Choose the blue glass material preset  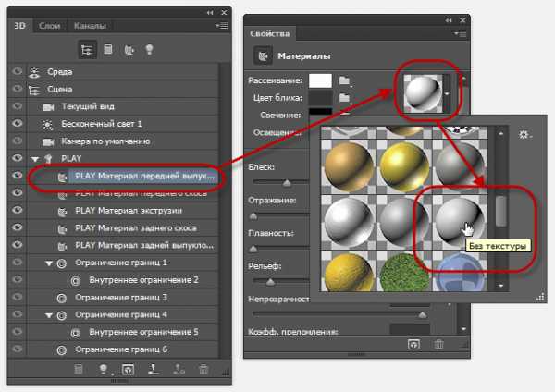(x=459, y=272)
